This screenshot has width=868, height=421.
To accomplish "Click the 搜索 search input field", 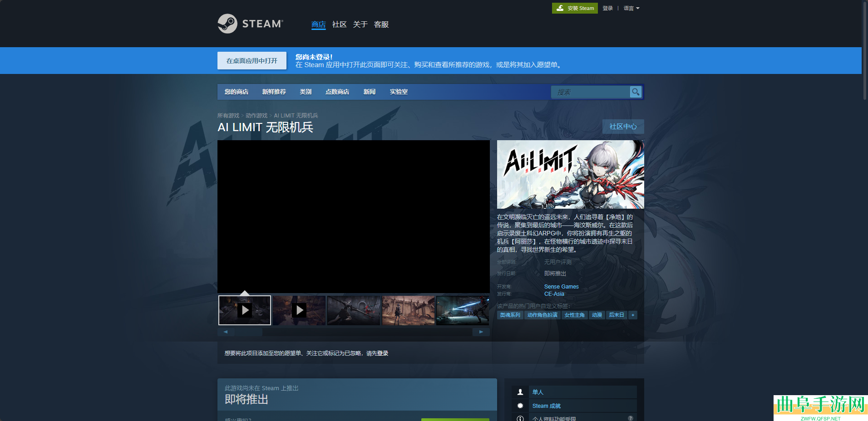I will (591, 92).
